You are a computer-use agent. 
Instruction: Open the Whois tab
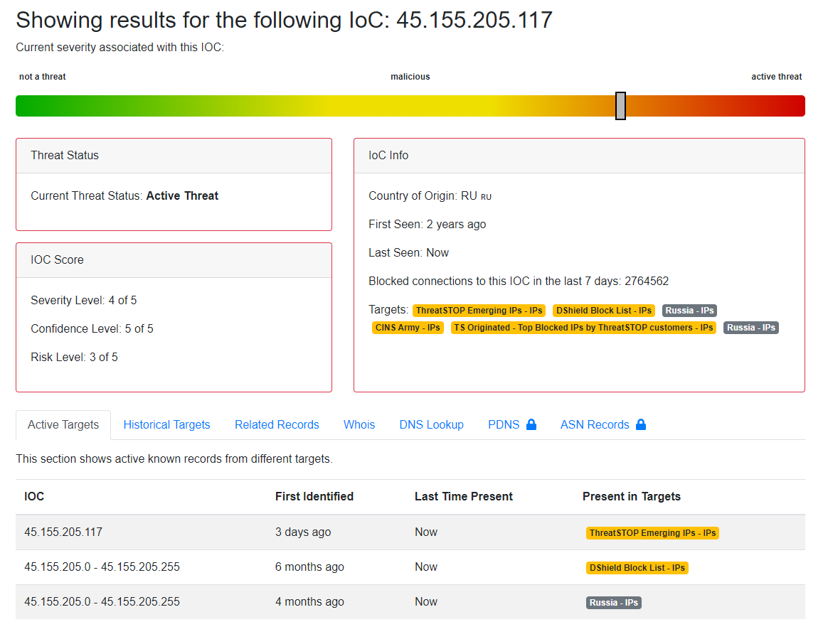(x=359, y=424)
